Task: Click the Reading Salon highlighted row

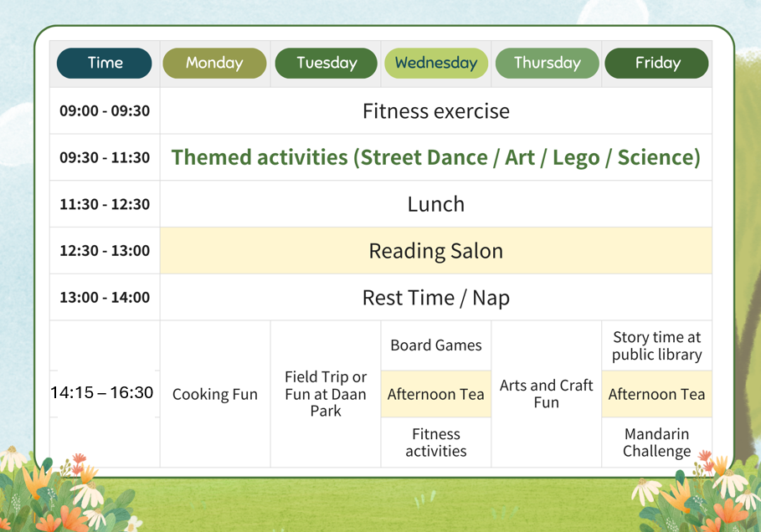Action: (x=436, y=251)
